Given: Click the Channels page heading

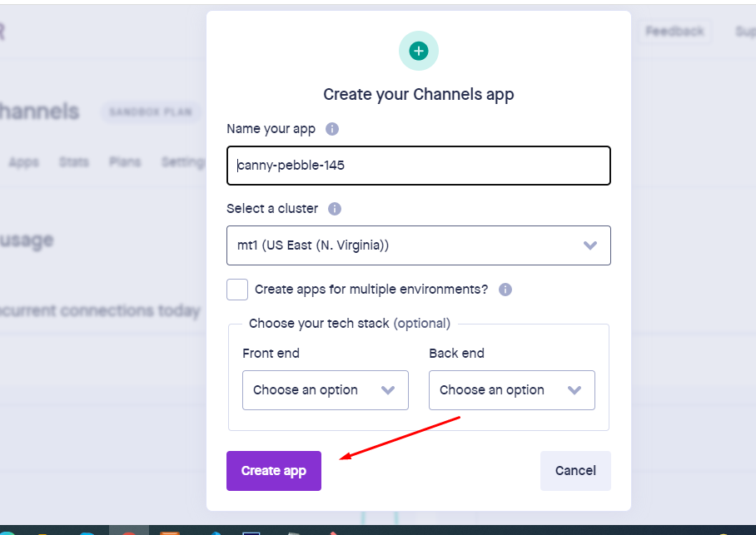Looking at the screenshot, I should point(38,111).
